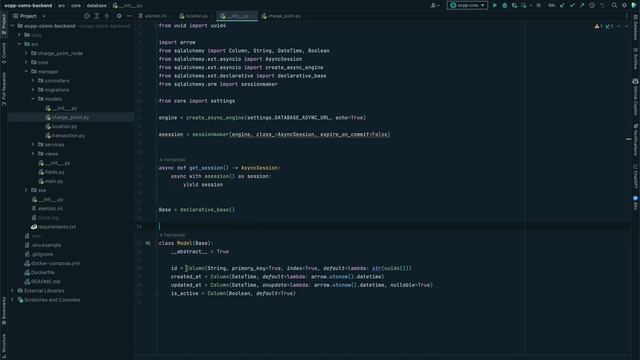
Task: Open the Project view mode dropdown
Action: (x=29, y=16)
